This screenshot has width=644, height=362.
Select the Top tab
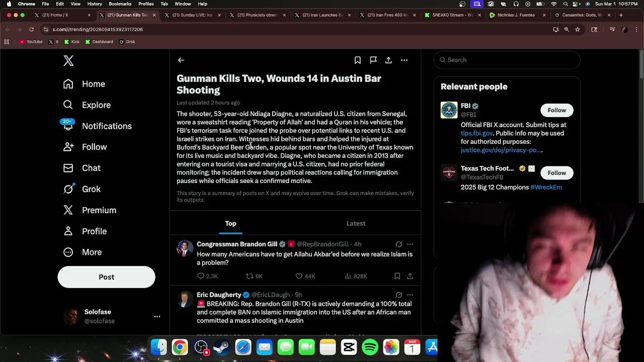(230, 223)
